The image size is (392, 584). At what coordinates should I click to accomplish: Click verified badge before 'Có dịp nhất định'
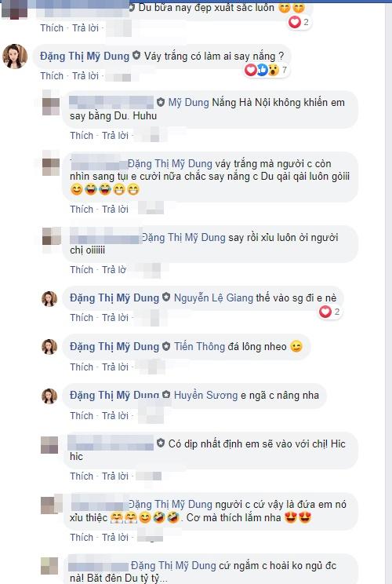161,443
